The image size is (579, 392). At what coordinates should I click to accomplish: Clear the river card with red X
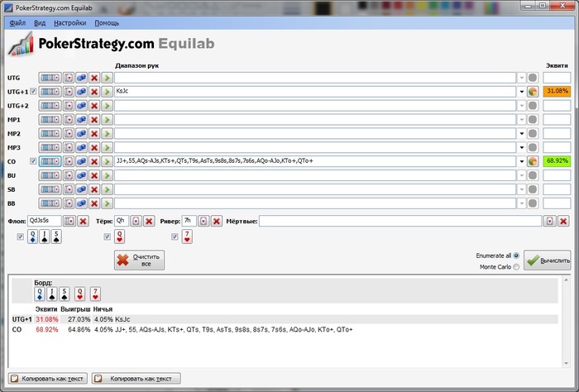pyautogui.click(x=217, y=221)
